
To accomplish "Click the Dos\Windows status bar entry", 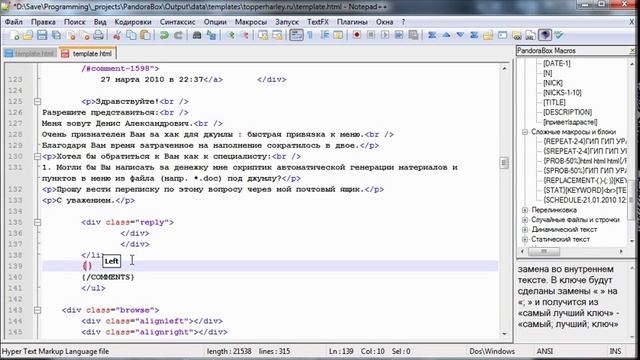I will pos(492,351).
